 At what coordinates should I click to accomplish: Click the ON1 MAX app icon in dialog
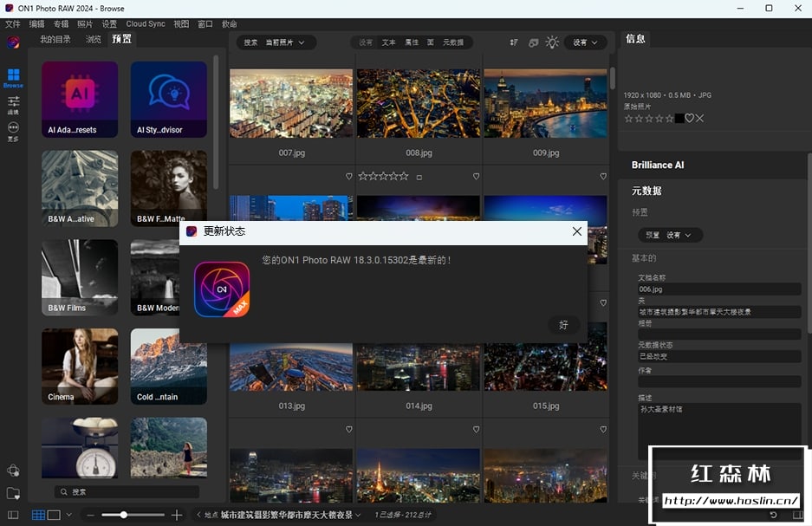tap(222, 289)
